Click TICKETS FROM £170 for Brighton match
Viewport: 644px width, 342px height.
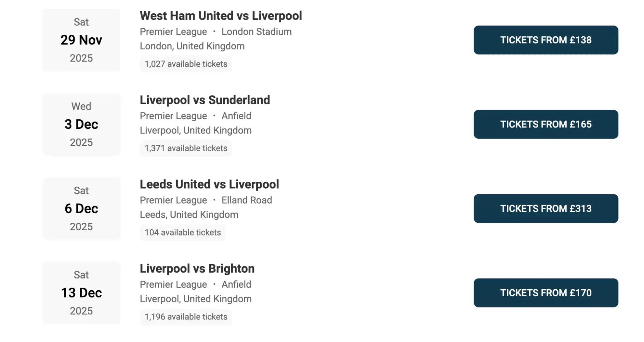click(x=546, y=293)
